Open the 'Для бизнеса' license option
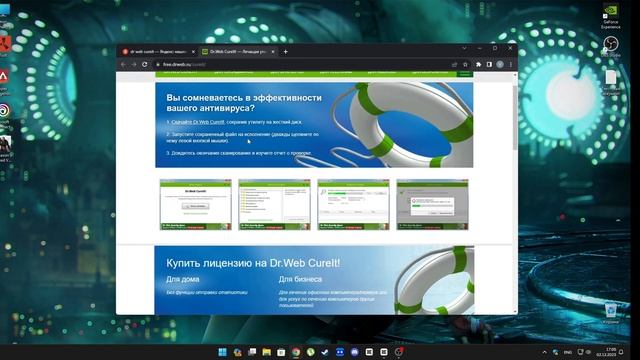Screen dimensions: 640x360 [300, 279]
